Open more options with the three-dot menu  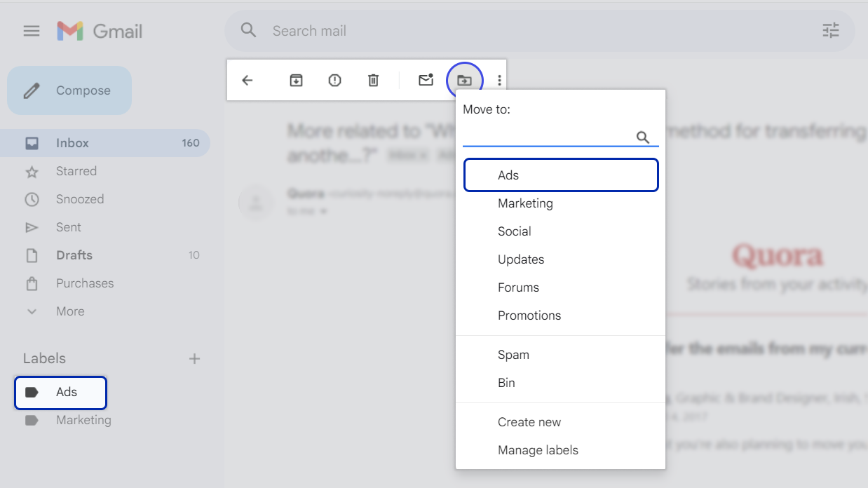(x=499, y=80)
